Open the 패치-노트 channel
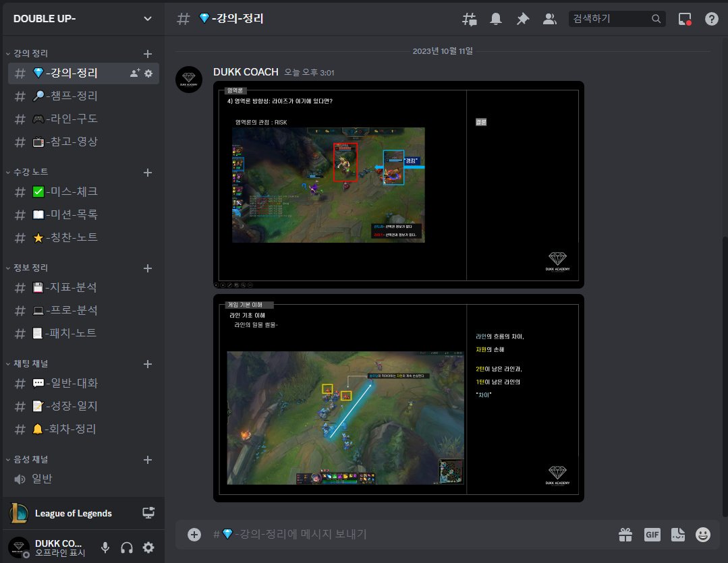Viewport: 728px width, 563px height. coord(84,333)
